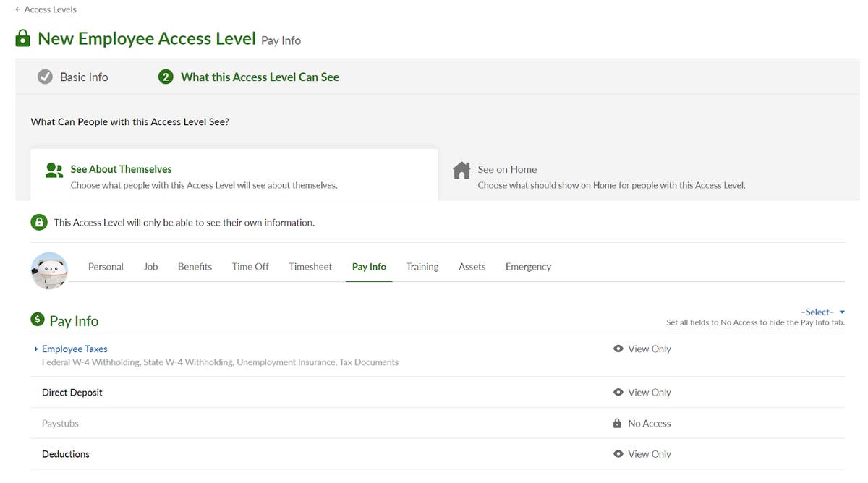Open the access dropdown for Direct Deposit

click(642, 392)
